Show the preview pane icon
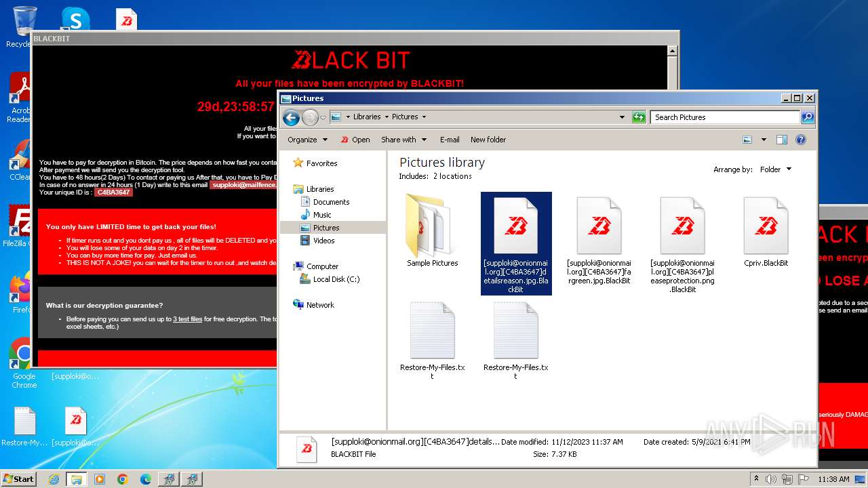The width and height of the screenshot is (868, 488). click(781, 140)
